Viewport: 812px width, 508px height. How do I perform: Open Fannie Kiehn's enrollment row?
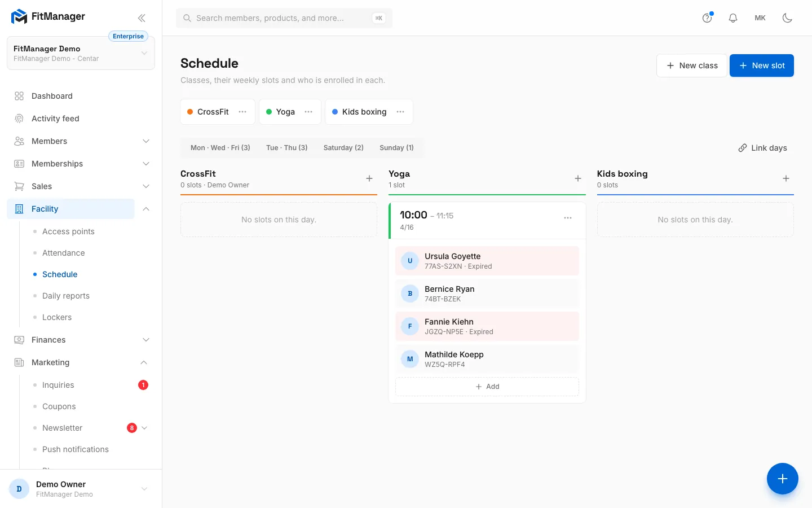point(487,326)
